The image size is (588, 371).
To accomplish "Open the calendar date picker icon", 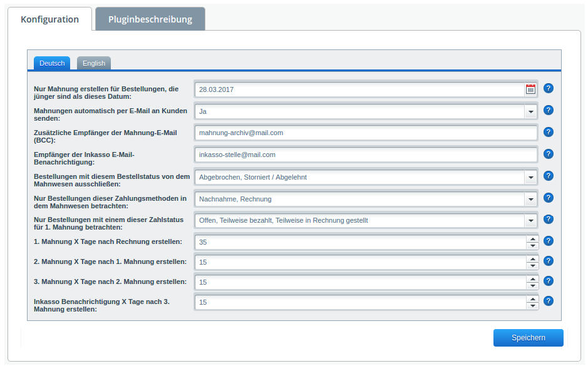I will click(x=530, y=89).
